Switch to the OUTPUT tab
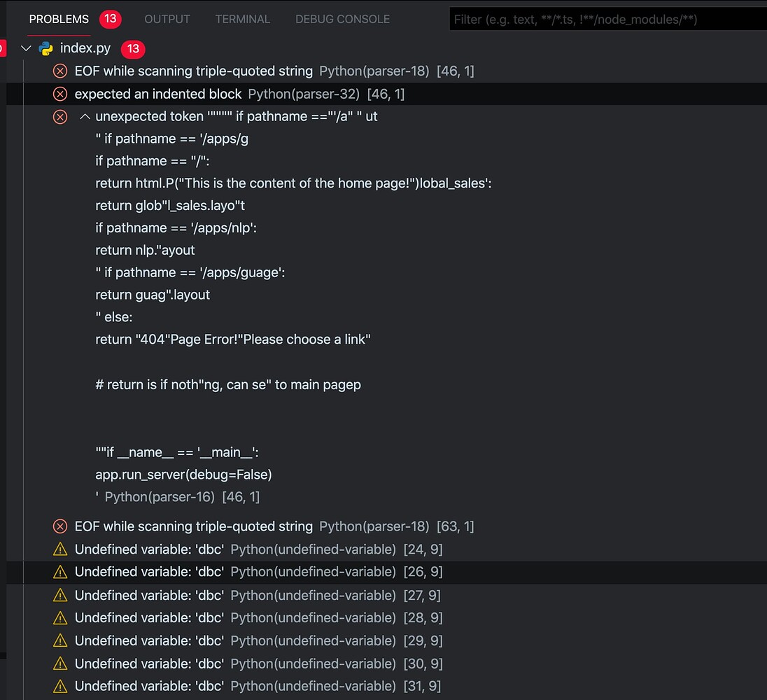The height and width of the screenshot is (700, 767). [167, 19]
